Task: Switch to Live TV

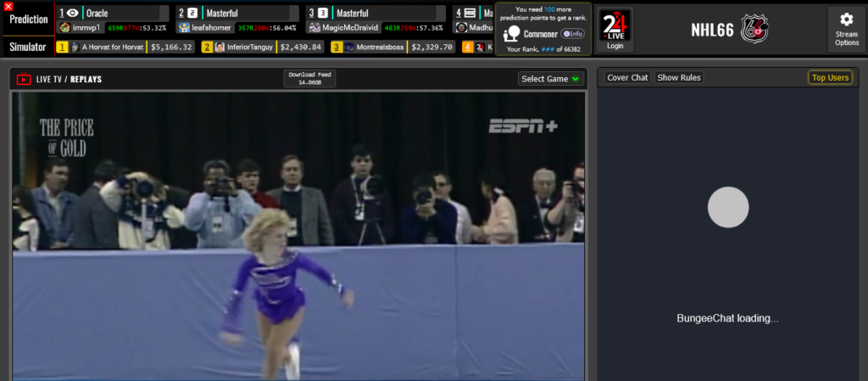Action: [x=48, y=79]
